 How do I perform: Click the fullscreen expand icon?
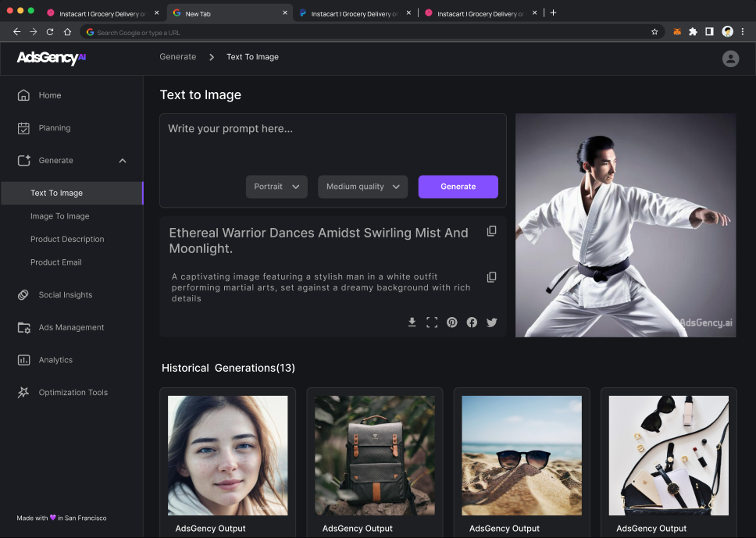[432, 322]
